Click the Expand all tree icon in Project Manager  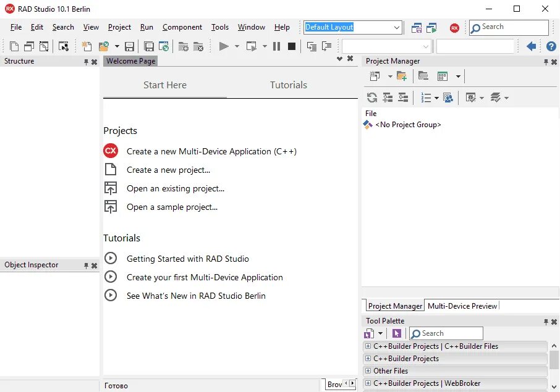point(388,98)
